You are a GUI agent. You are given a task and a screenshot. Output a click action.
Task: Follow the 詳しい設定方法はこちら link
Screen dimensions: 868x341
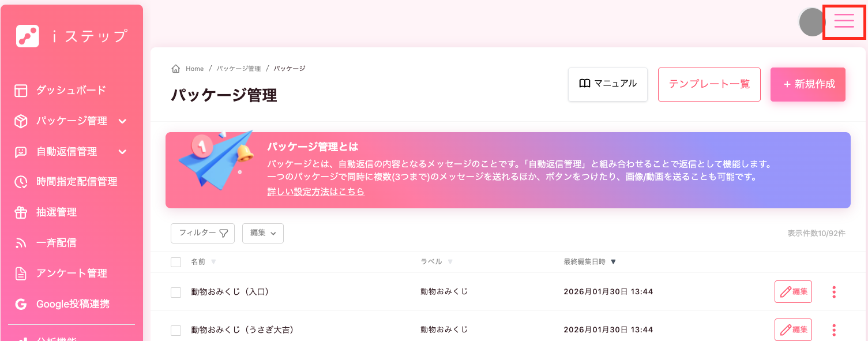pyautogui.click(x=315, y=192)
